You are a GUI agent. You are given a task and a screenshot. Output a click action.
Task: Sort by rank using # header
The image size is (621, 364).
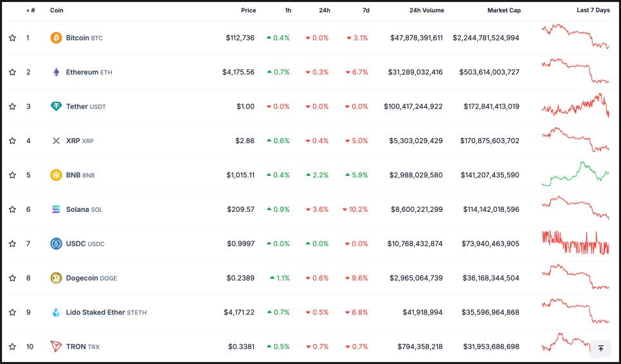[31, 11]
